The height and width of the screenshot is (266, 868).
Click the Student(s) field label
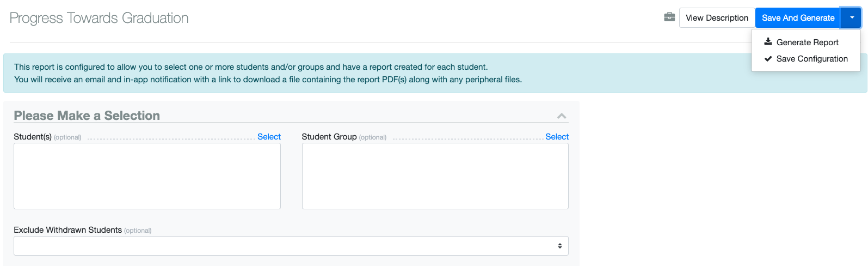click(x=33, y=137)
